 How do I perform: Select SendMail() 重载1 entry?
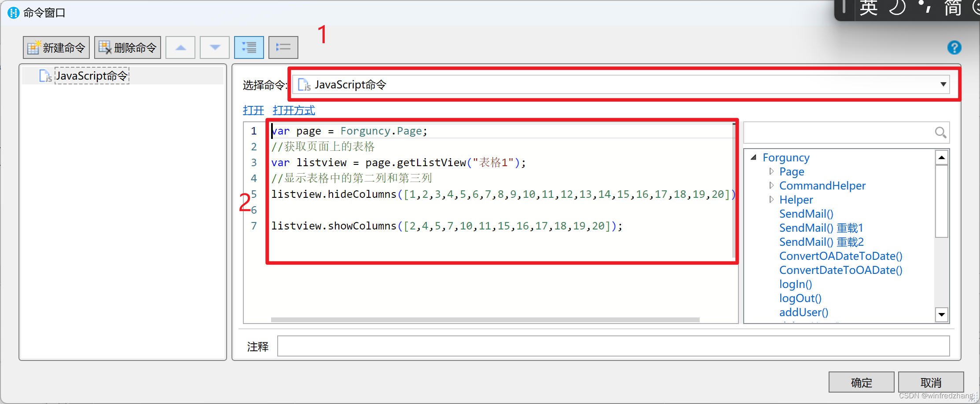821,228
